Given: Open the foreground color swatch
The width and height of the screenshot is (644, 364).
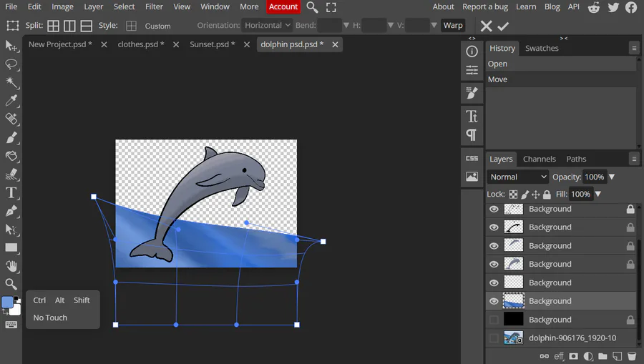Looking at the screenshot, I should pos(7,302).
